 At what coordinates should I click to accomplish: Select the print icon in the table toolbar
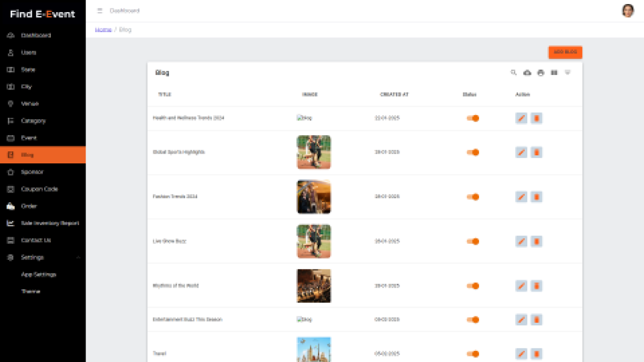click(x=540, y=72)
